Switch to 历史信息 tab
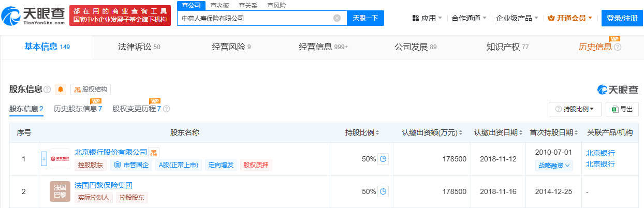644x208 pixels. (595, 47)
